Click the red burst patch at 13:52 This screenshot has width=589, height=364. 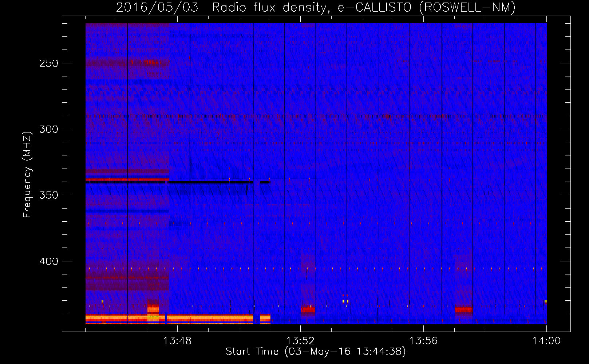[308, 310]
